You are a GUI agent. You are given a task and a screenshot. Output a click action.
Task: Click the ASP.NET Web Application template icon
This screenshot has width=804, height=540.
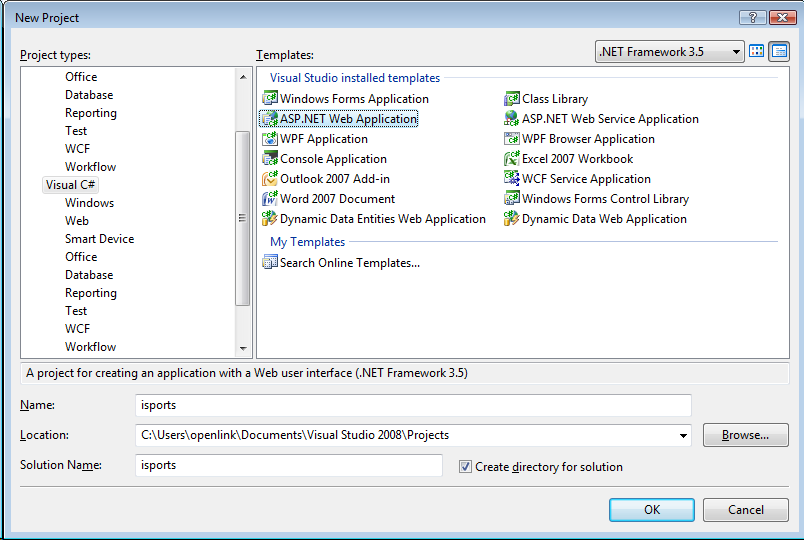point(270,118)
